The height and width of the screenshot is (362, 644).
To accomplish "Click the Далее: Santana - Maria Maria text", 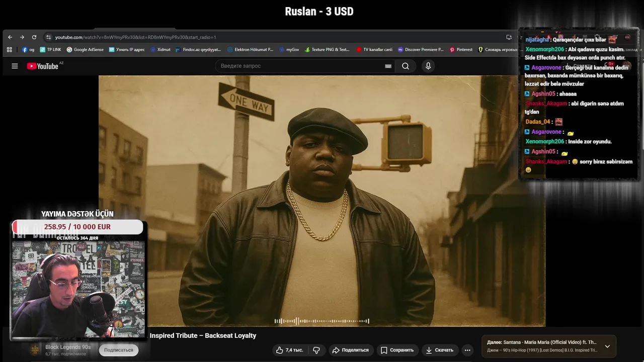I will point(541,342).
